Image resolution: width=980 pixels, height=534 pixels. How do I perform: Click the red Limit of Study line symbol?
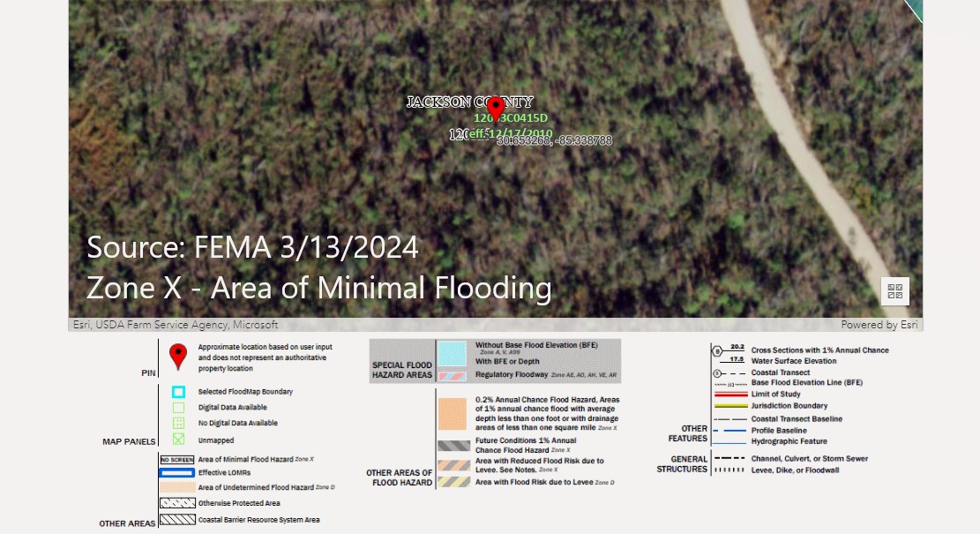pyautogui.click(x=729, y=394)
